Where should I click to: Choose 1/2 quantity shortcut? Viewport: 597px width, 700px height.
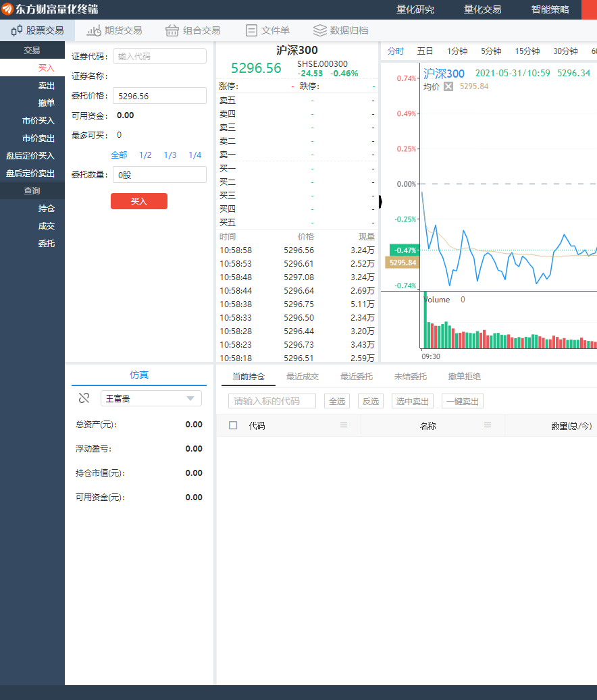[145, 155]
